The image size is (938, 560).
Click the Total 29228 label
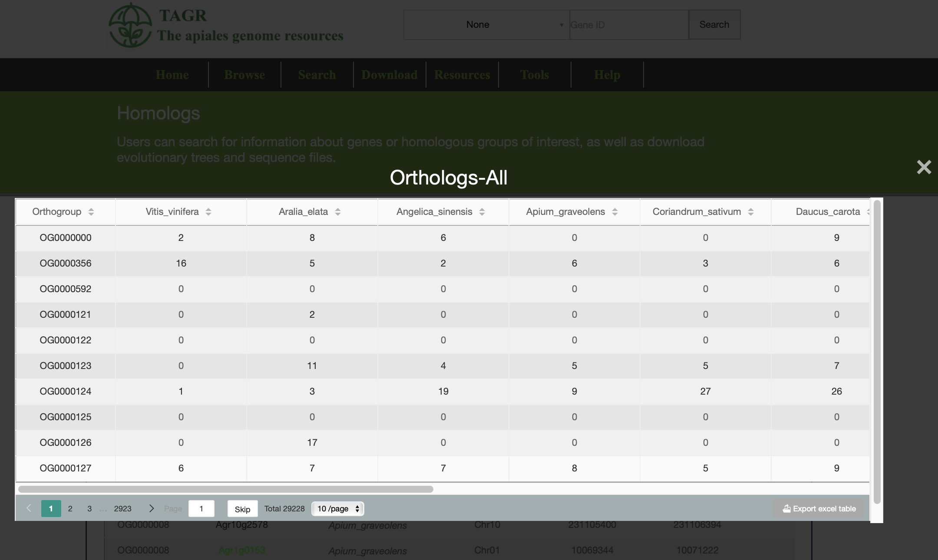click(x=284, y=509)
